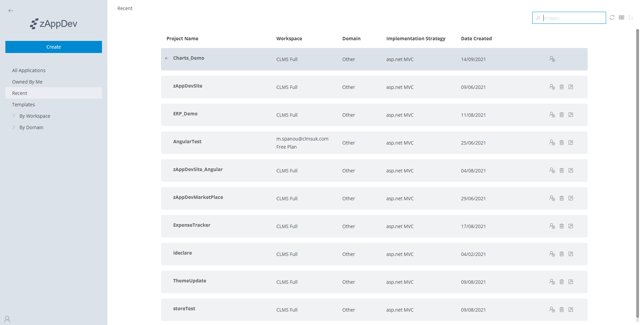Expand the By Workspace tree node
This screenshot has height=325, width=644.
pyautogui.click(x=14, y=116)
